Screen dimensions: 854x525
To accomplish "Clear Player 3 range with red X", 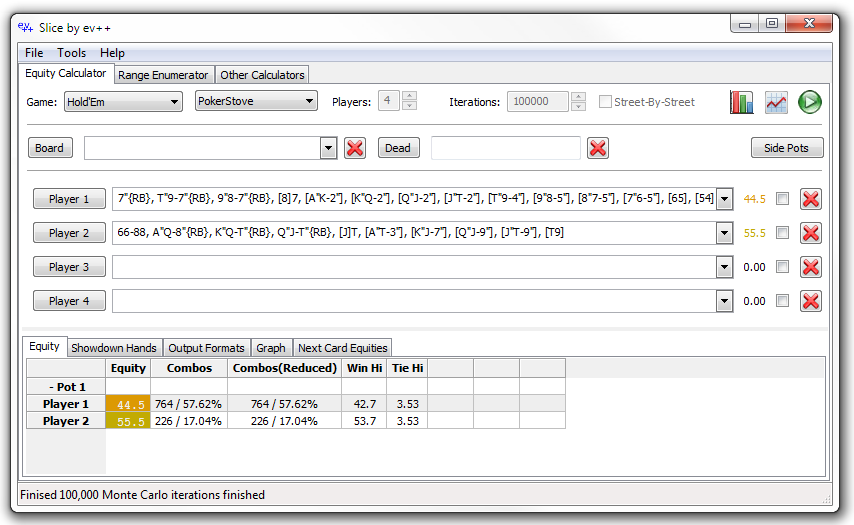I will click(811, 267).
